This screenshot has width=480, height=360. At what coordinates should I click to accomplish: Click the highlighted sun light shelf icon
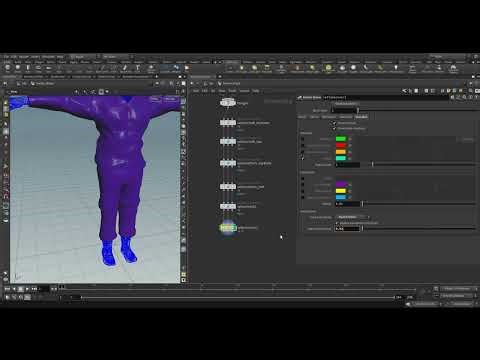[328, 68]
